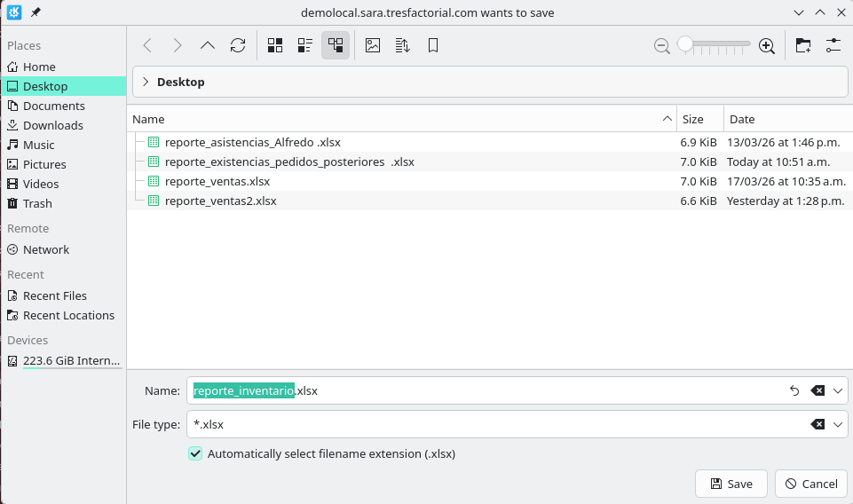The image size is (853, 504).
Task: Open Downloads in the Places sidebar
Action: [52, 125]
